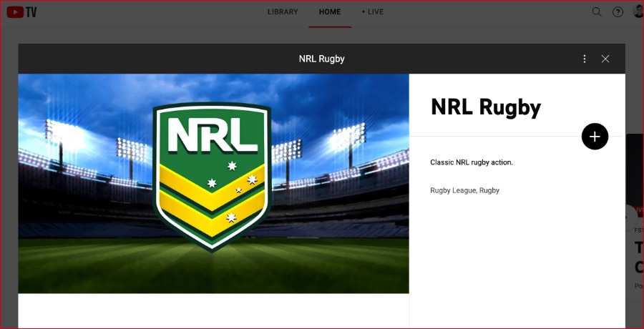This screenshot has height=329, width=644.
Task: Click the 'Rugby League, Rugby' genre text
Action: (464, 190)
